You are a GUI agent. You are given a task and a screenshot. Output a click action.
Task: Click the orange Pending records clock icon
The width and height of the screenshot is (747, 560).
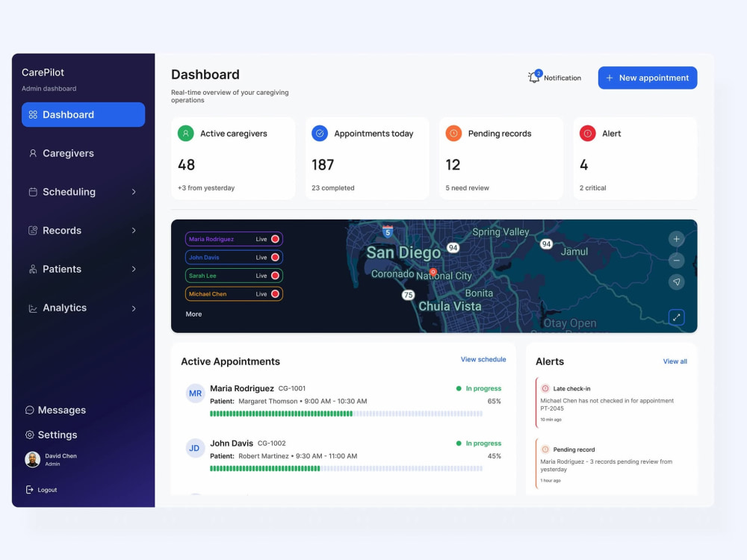(x=453, y=134)
